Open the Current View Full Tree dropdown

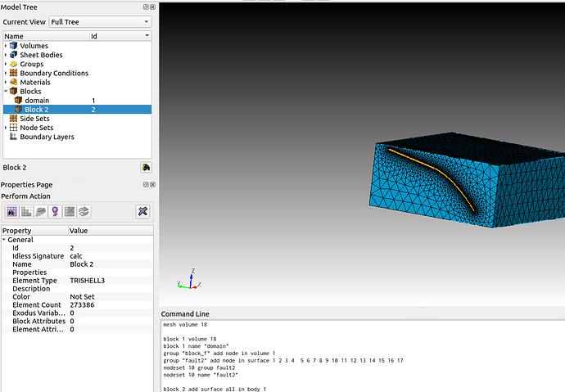(100, 21)
